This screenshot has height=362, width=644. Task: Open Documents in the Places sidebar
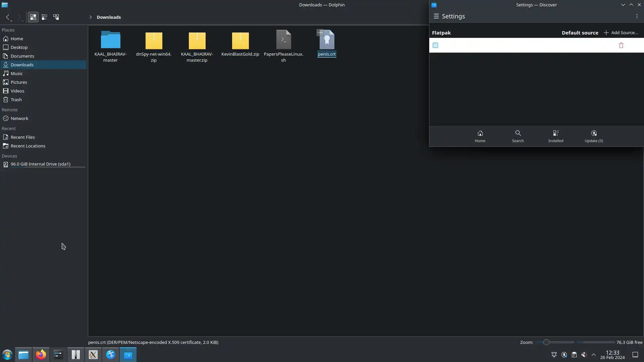22,56
